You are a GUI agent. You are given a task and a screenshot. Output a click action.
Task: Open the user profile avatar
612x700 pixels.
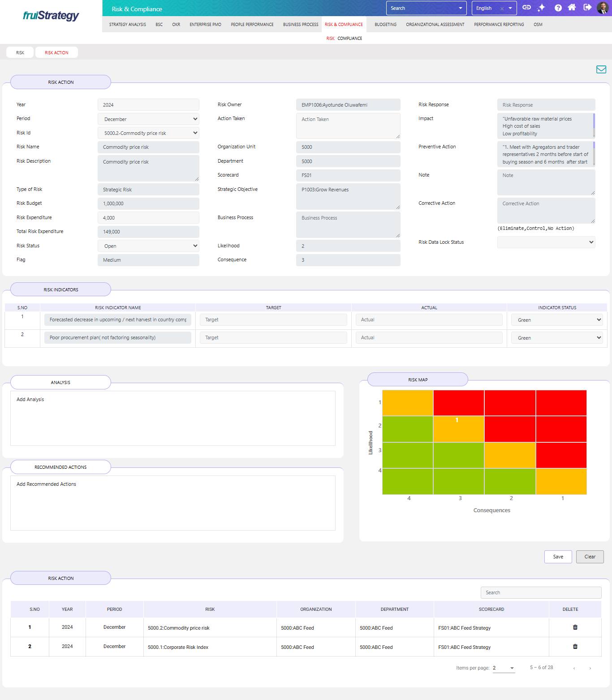pos(603,8)
